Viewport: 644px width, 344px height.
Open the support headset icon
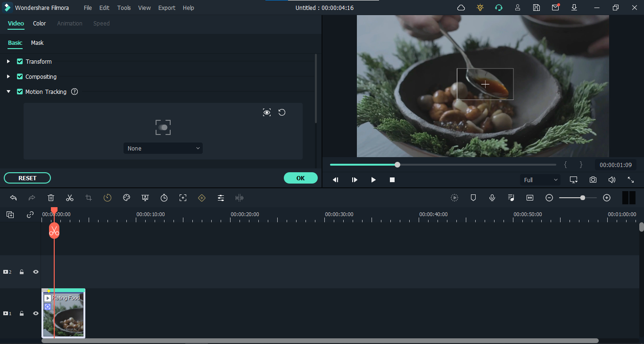tap(499, 8)
